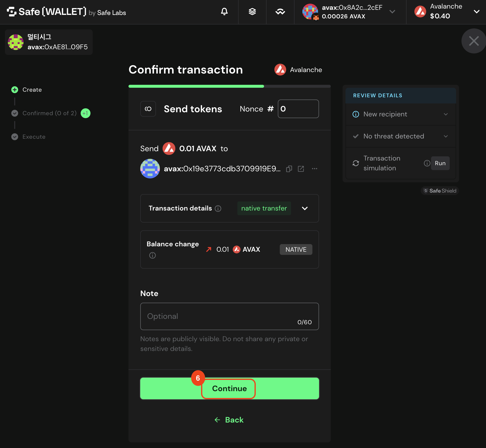Open the recipient address more-options menu
This screenshot has height=448, width=486.
tap(315, 169)
